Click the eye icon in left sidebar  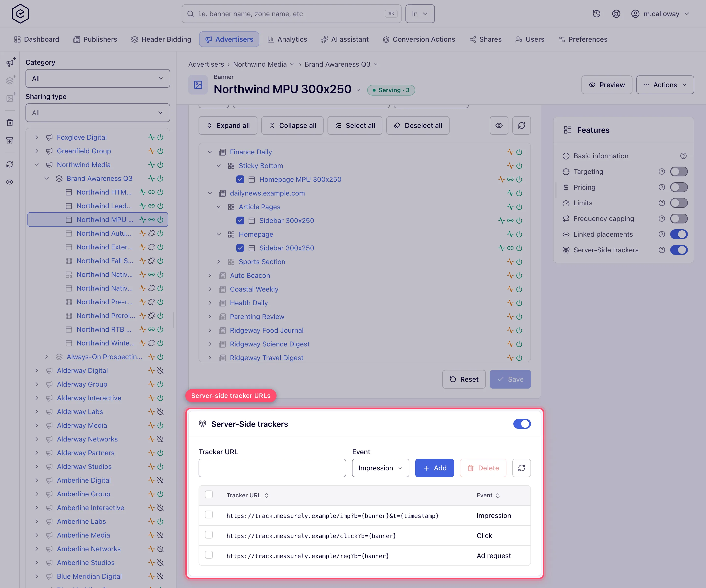coord(10,182)
